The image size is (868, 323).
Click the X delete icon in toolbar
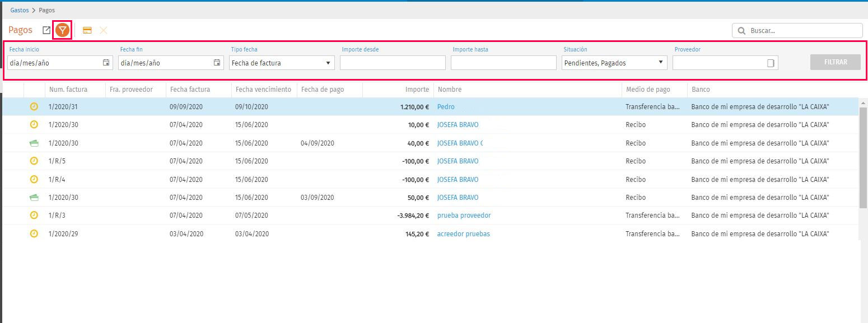pyautogui.click(x=104, y=30)
